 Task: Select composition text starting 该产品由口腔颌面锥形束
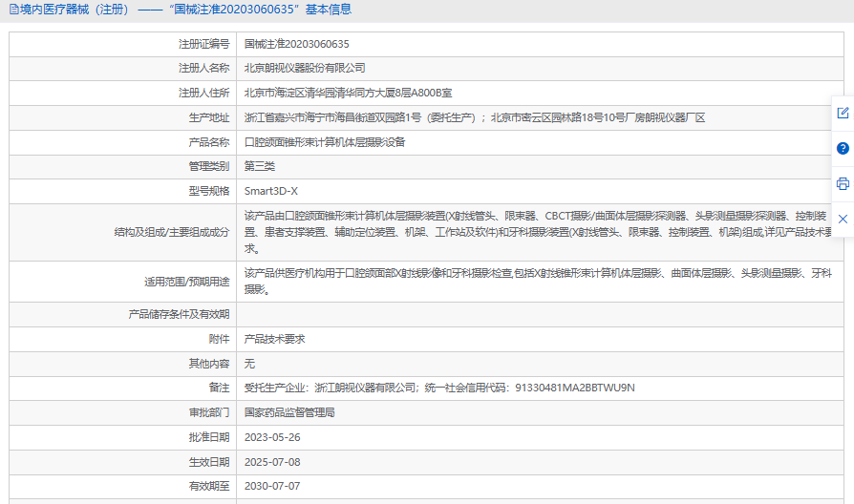(538, 232)
